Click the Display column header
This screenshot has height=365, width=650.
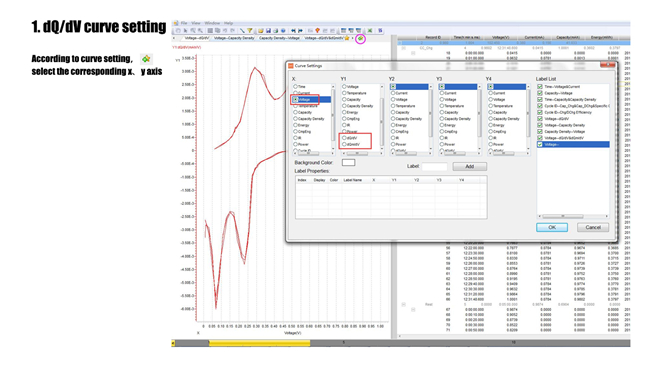pos(319,180)
